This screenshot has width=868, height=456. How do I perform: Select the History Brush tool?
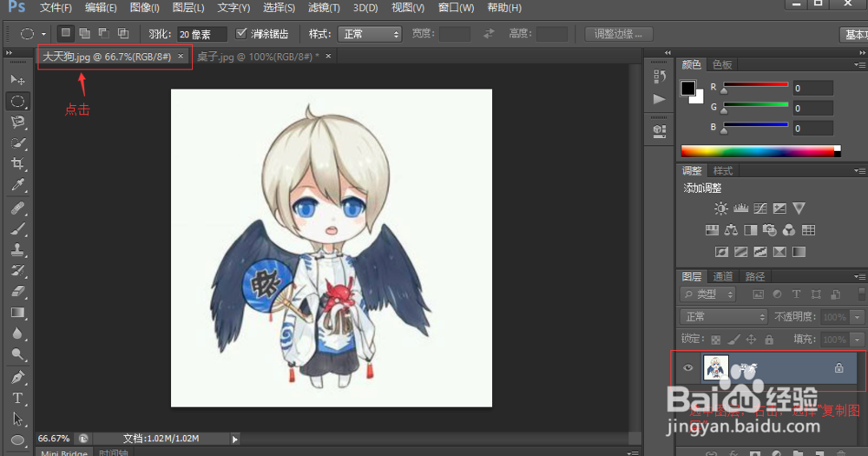point(17,270)
